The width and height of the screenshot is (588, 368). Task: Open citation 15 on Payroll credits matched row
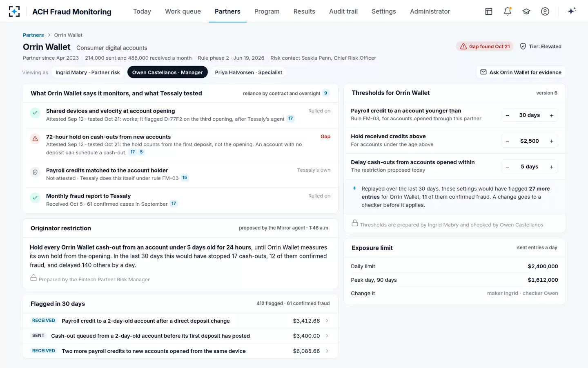pos(185,178)
